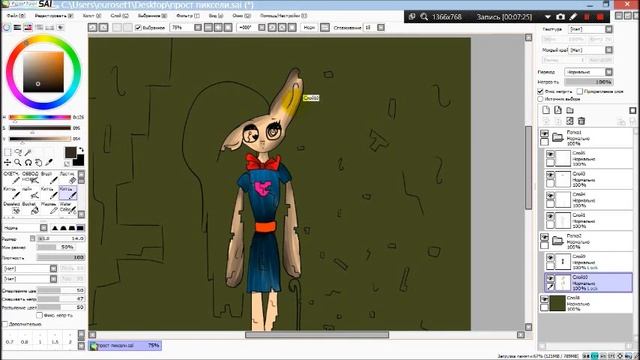This screenshot has width=640, height=360.
Task: Switch to the open document tab at bottom
Action: coord(125,345)
